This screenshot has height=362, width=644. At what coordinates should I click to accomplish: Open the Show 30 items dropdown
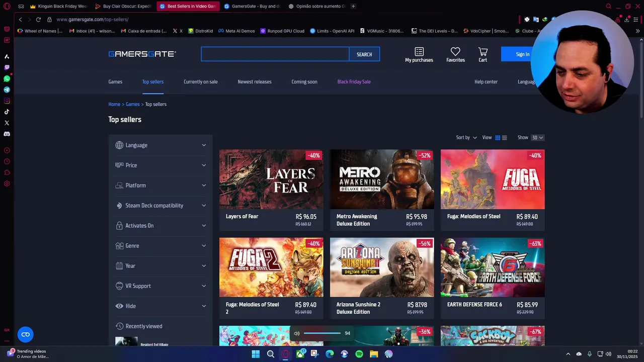[x=538, y=138]
